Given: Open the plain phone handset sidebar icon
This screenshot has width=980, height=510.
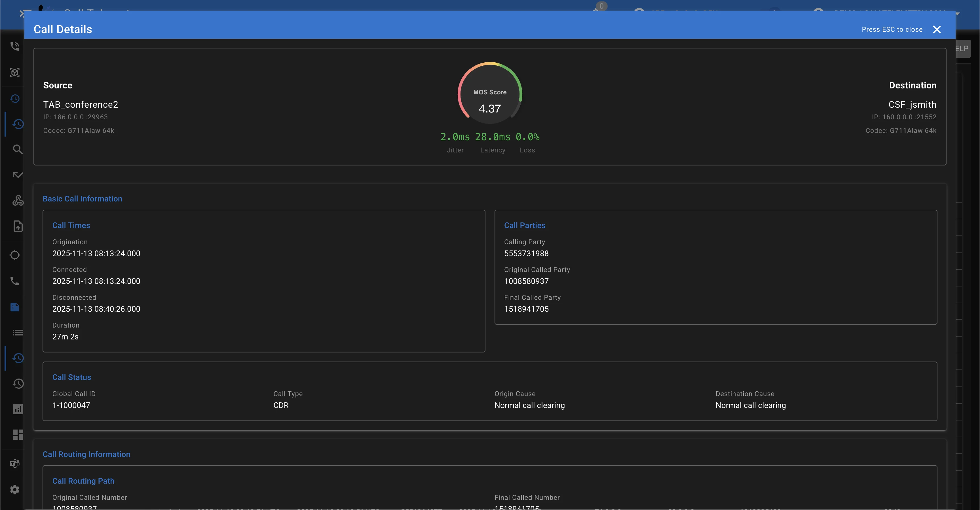Looking at the screenshot, I should (15, 281).
